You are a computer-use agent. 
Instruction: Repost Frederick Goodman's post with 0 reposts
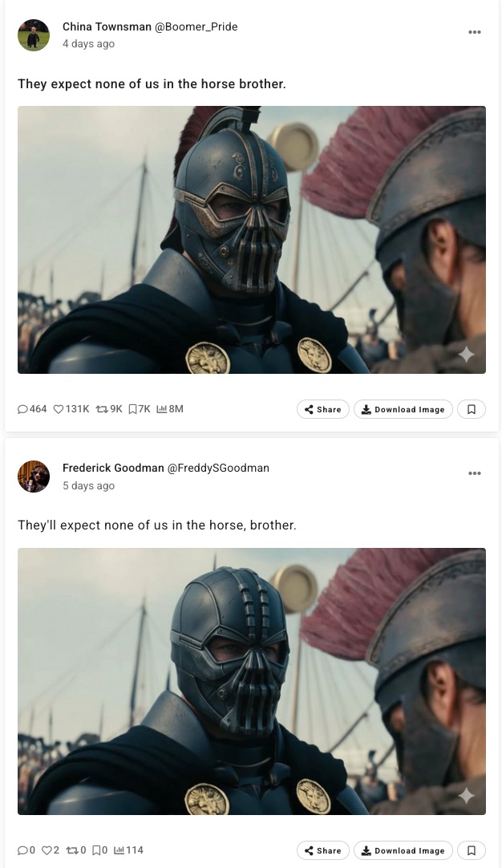click(72, 850)
